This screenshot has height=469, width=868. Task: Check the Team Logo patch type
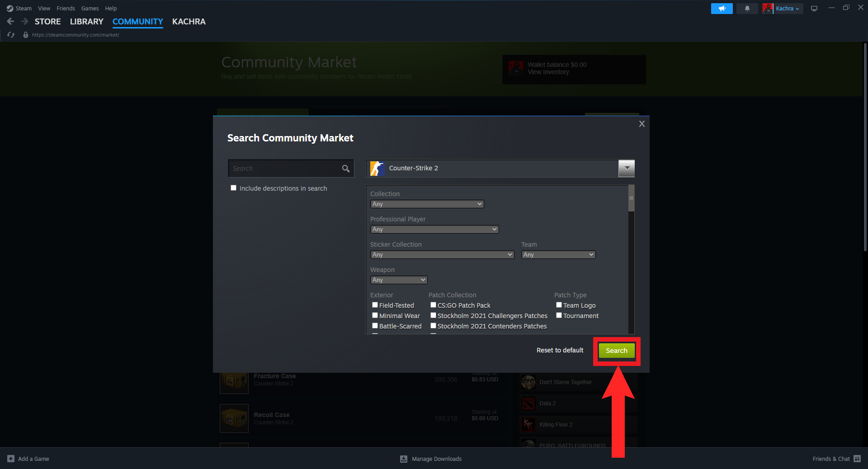click(x=559, y=305)
